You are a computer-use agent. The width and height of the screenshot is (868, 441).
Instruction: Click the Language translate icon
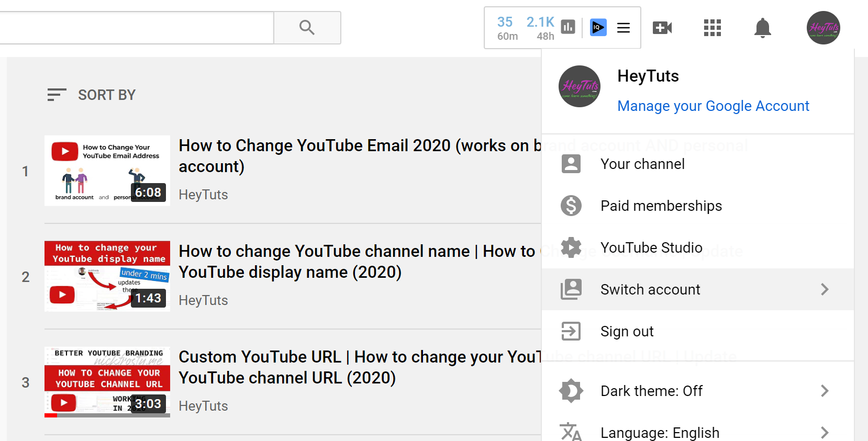pos(571,433)
